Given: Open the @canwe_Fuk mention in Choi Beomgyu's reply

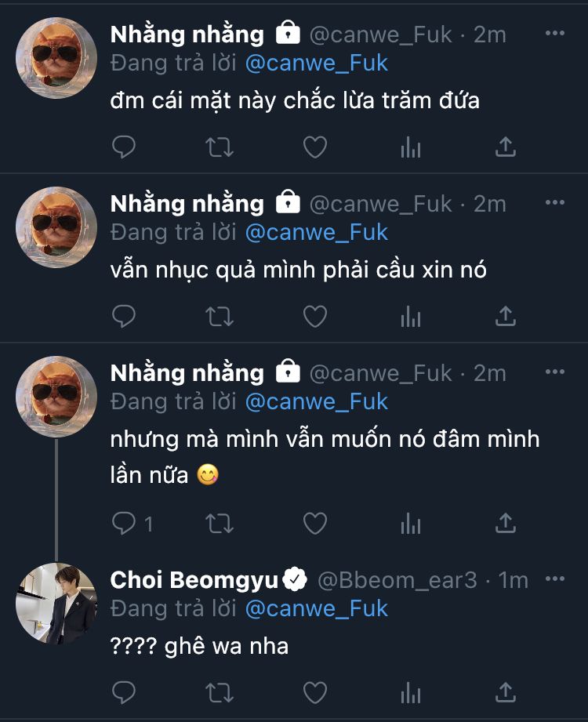Looking at the screenshot, I should tap(316, 608).
